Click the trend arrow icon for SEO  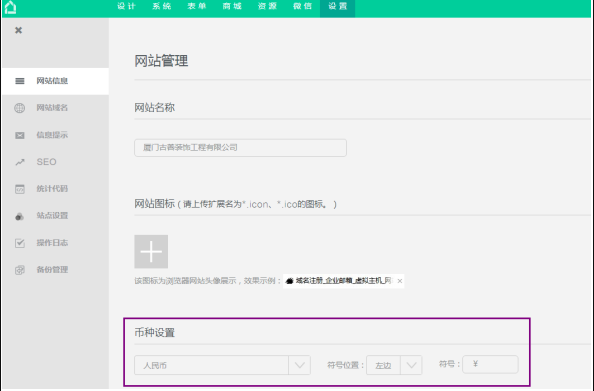[20, 162]
